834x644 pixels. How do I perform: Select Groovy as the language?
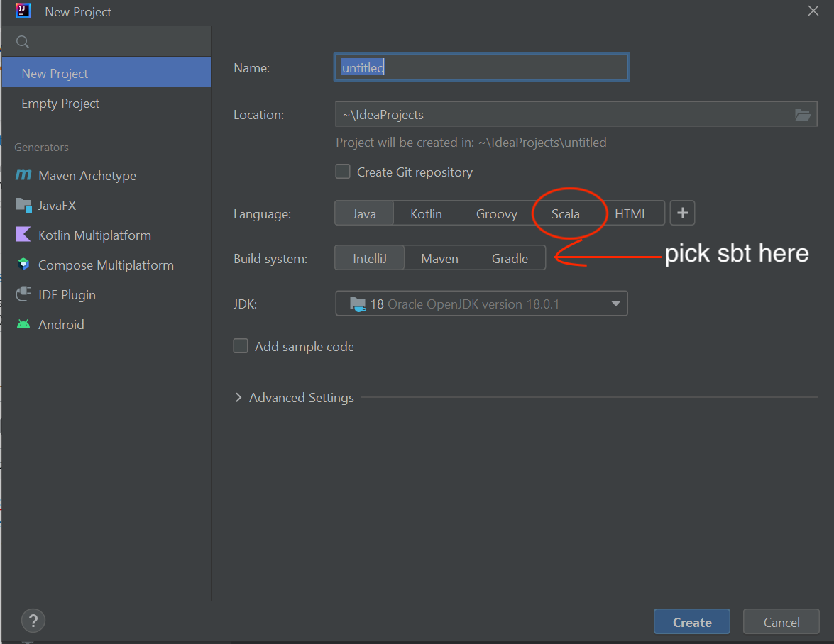pyautogui.click(x=497, y=213)
